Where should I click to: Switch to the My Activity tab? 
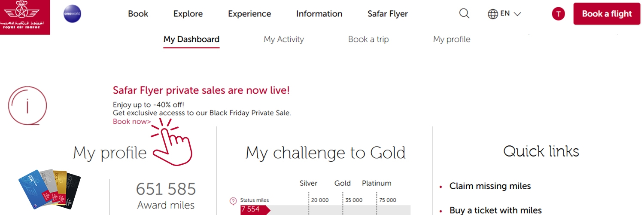(283, 40)
